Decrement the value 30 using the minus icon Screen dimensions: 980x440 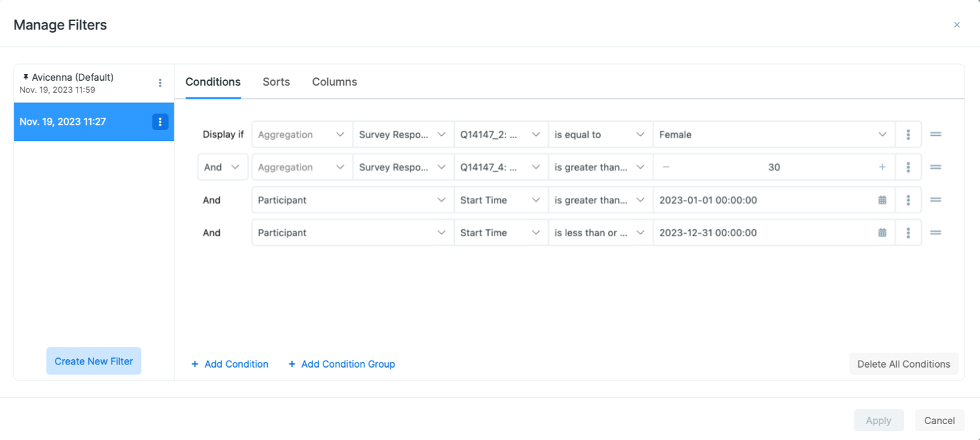coord(666,167)
